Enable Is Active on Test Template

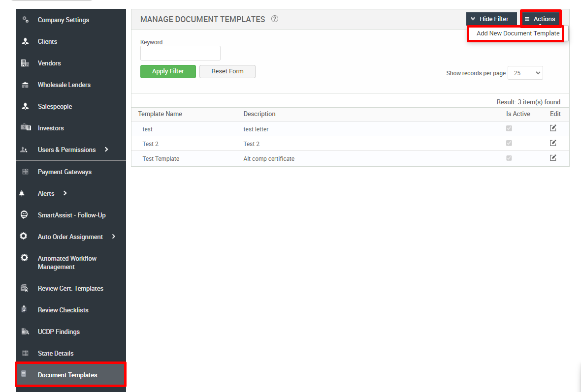(509, 158)
